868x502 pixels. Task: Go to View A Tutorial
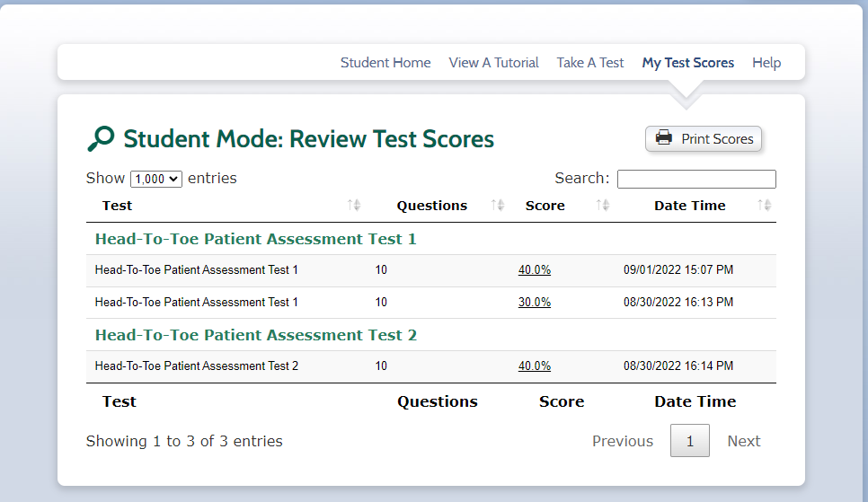(493, 63)
